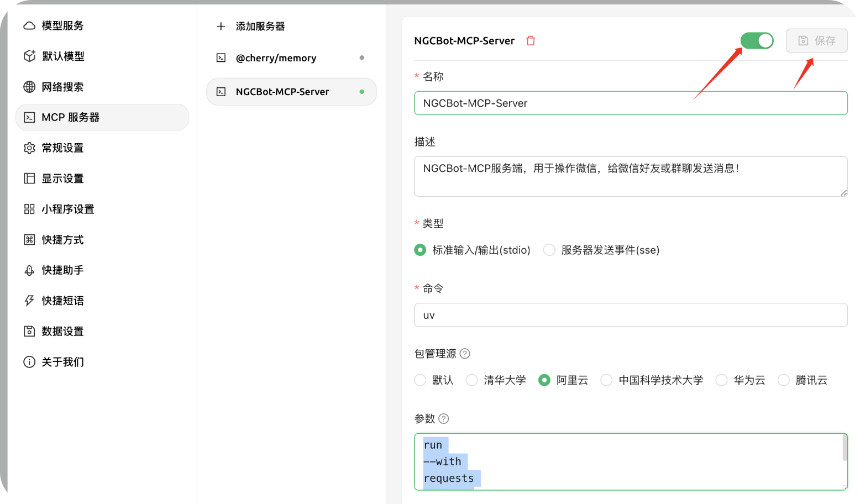Image resolution: width=860 pixels, height=504 pixels.
Task: Open 默认模型 settings page
Action: point(102,56)
